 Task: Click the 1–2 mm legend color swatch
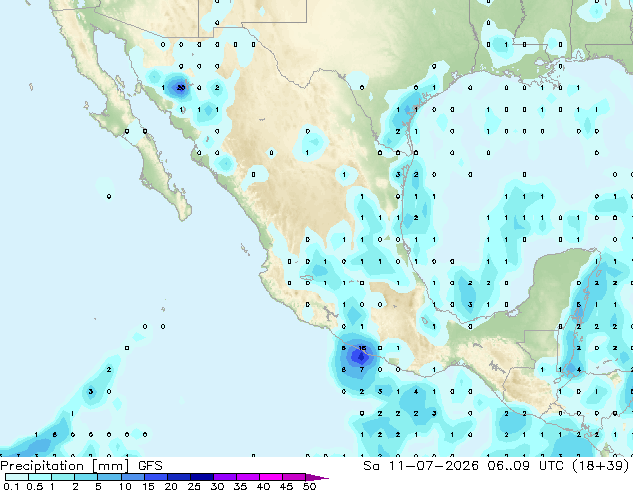pyautogui.click(x=63, y=477)
